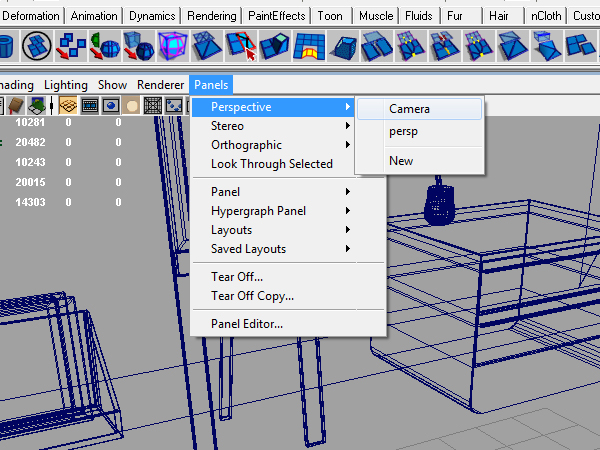Switch to the PaintEffects shelf tab
The image size is (600, 450).
point(277,16)
